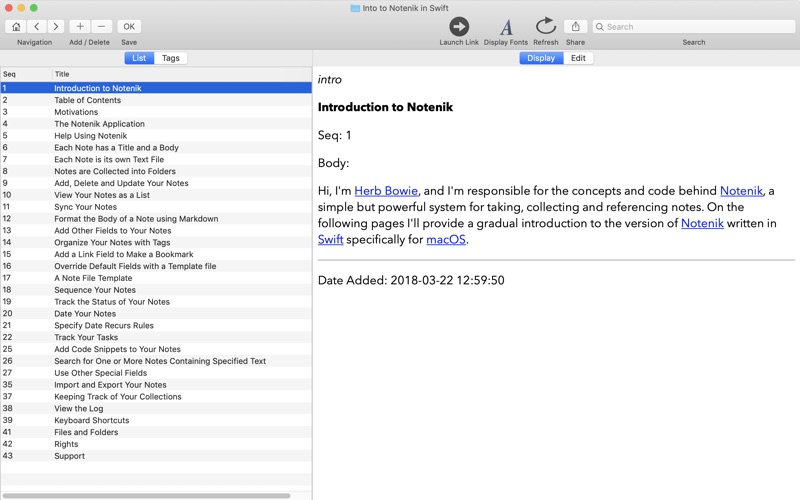
Task: Add a new note with plus button
Action: 80,27
